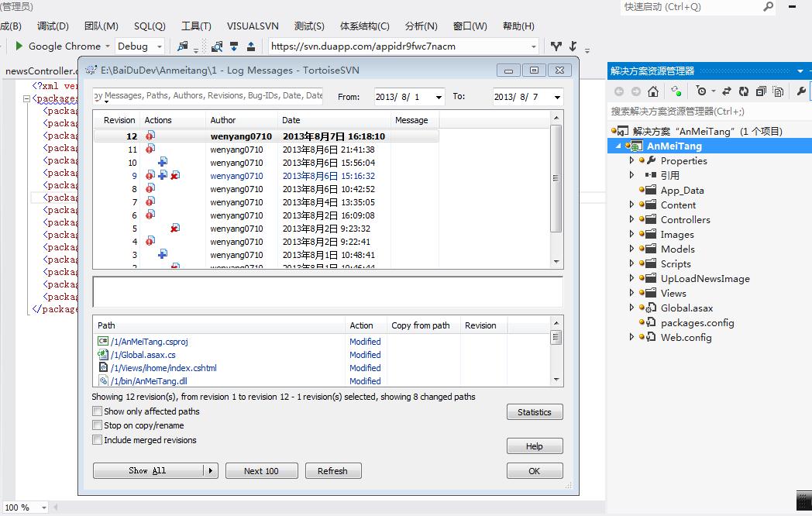Click Solution Explorer sync with active document icon
The image size is (812, 516).
[727, 91]
